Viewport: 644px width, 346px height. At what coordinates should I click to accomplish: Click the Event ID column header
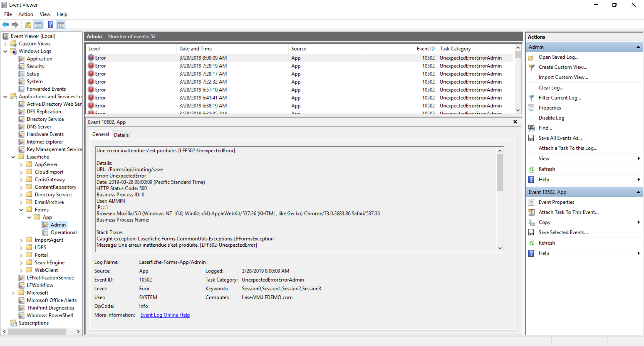(399, 49)
